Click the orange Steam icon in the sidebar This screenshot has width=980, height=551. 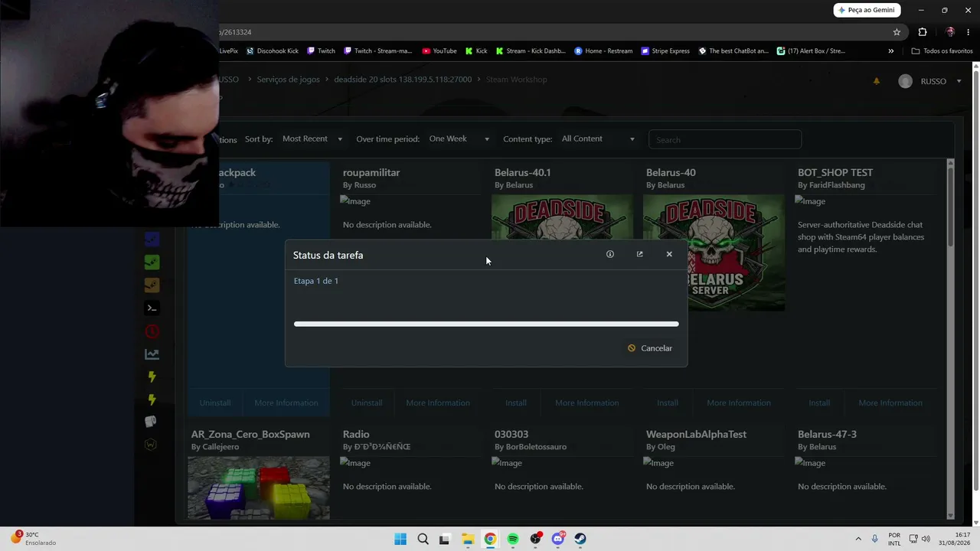pos(152,285)
